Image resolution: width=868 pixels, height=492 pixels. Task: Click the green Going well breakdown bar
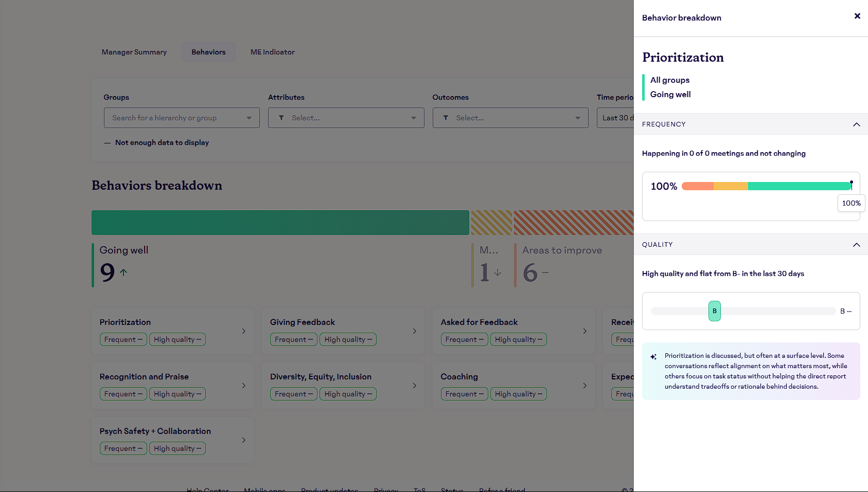point(280,223)
